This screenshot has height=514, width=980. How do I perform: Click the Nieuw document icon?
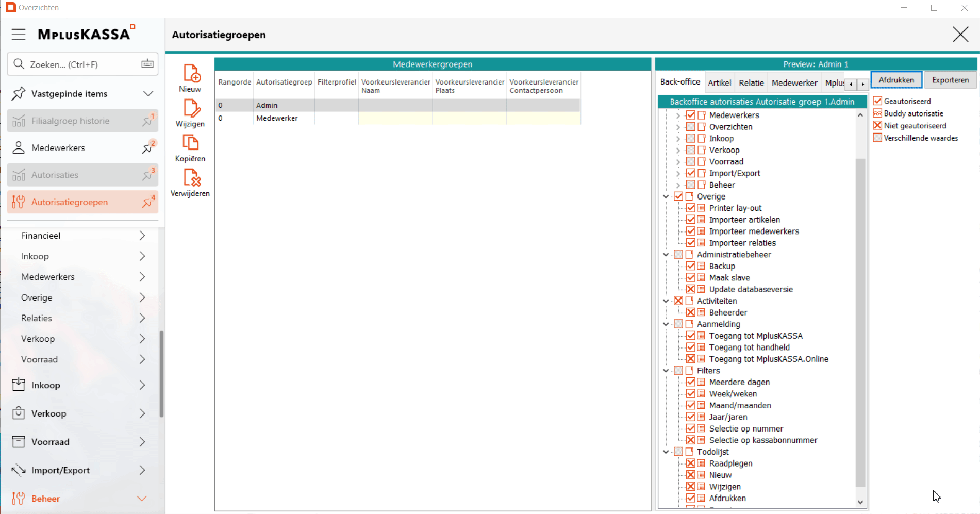(x=192, y=73)
